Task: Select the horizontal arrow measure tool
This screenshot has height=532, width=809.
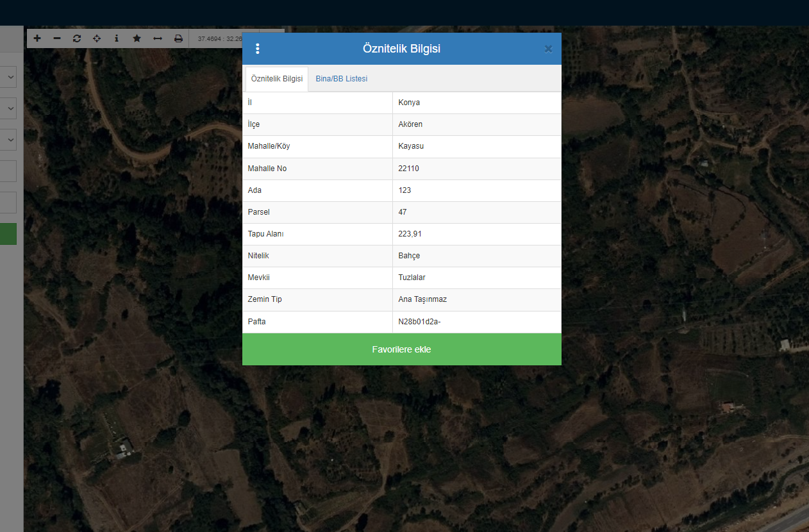Action: (157, 38)
